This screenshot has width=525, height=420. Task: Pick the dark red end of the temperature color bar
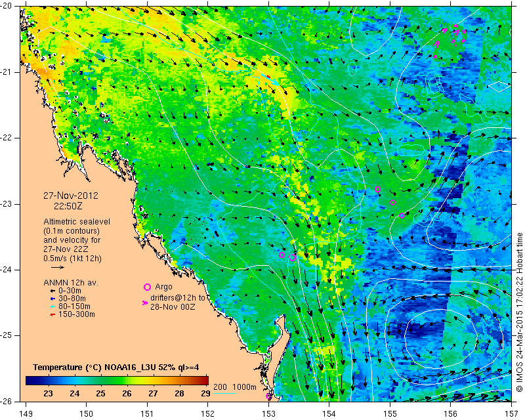pos(204,380)
